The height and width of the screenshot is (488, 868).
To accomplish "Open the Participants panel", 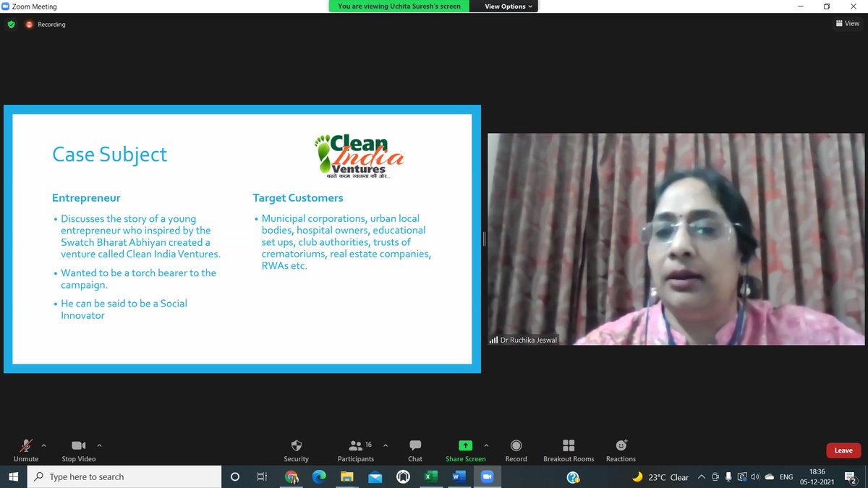I will 356,450.
